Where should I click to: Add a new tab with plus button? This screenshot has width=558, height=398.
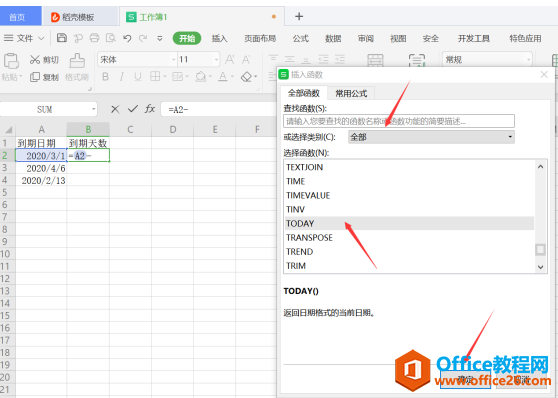[x=299, y=16]
